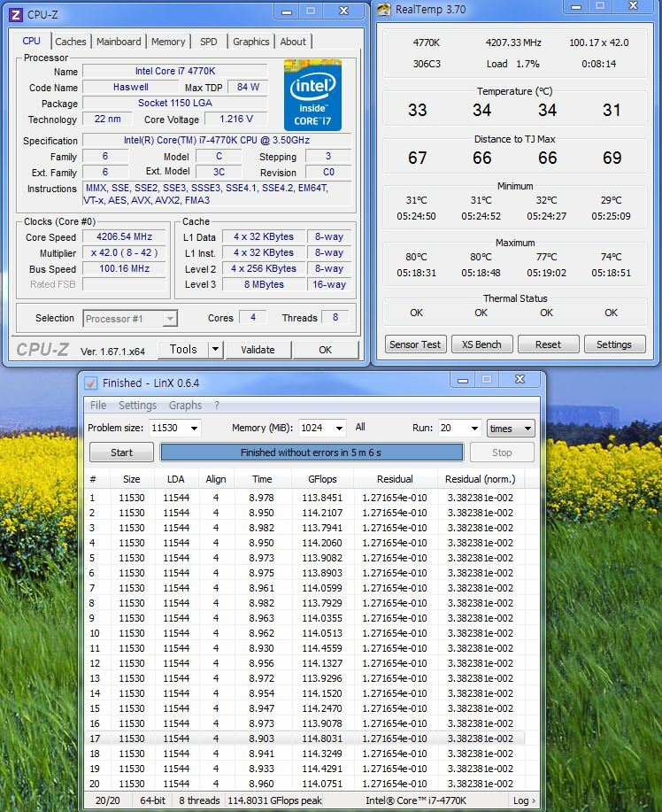Open the Graphs menu in LinX
The width and height of the screenshot is (662, 812).
[185, 406]
